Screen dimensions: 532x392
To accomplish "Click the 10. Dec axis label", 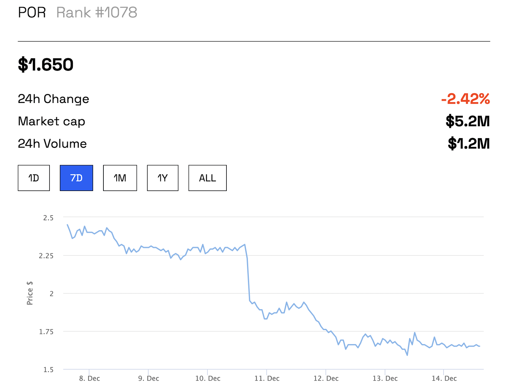I will pos(208,378).
